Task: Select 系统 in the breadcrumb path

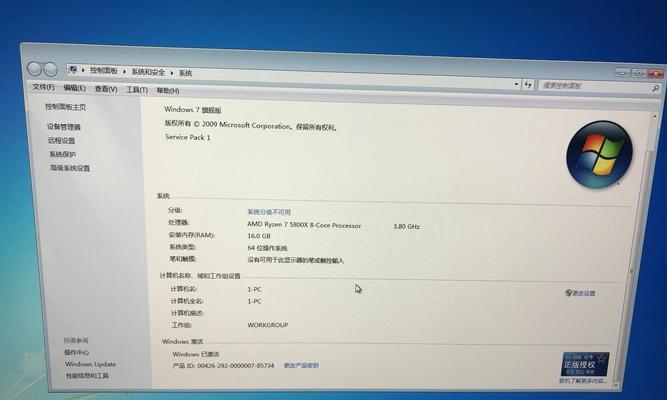Action: [x=185, y=73]
